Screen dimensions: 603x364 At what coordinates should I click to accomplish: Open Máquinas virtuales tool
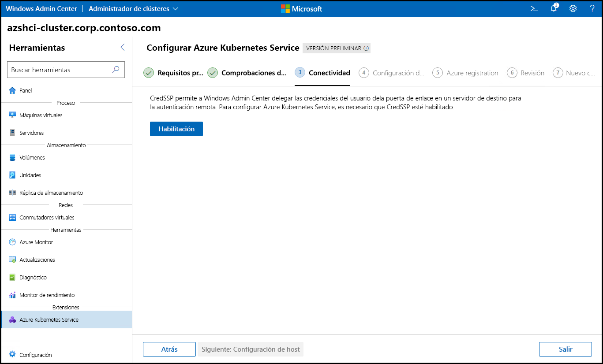click(x=67, y=115)
